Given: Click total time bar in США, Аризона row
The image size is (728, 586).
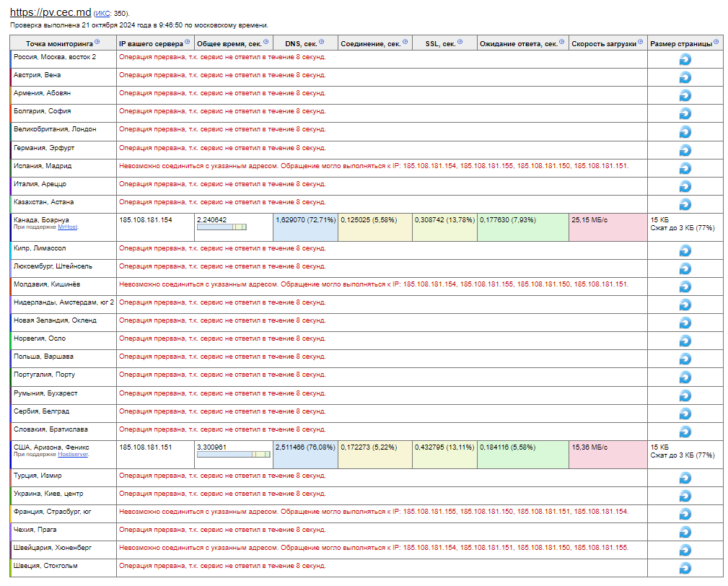Looking at the screenshot, I should [x=234, y=455].
